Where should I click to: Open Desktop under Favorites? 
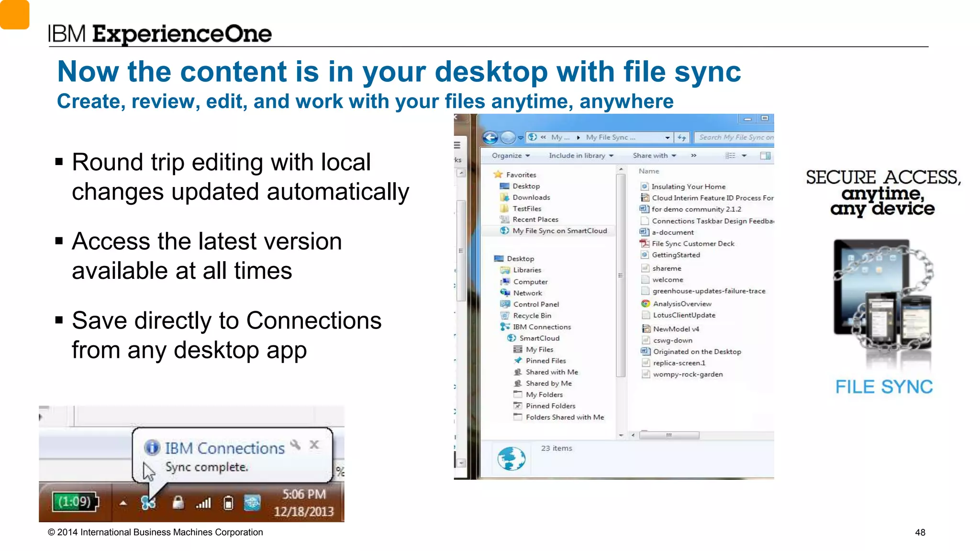point(520,186)
